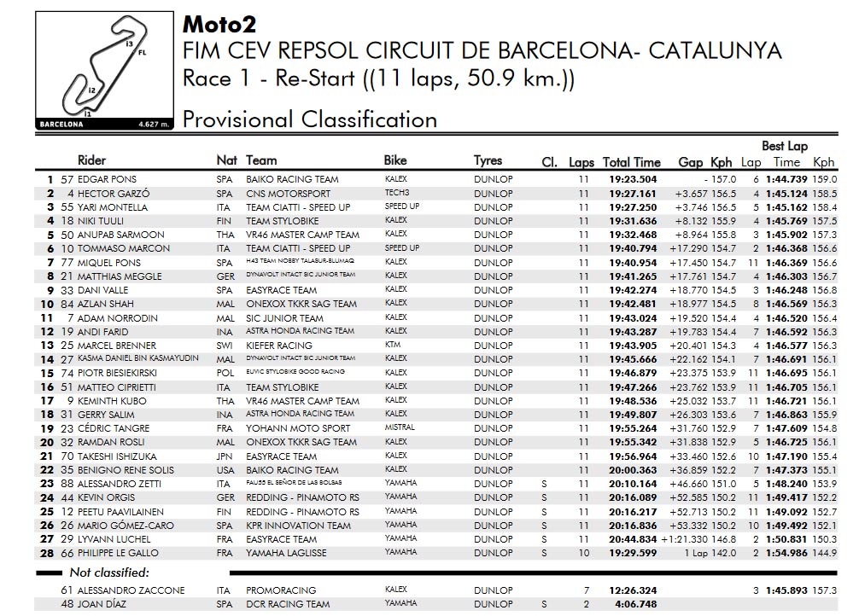Click the Not classified section heading

[x=109, y=572]
